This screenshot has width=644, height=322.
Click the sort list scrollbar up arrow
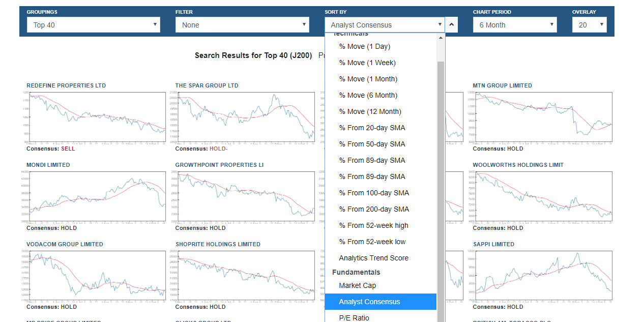pos(441,38)
